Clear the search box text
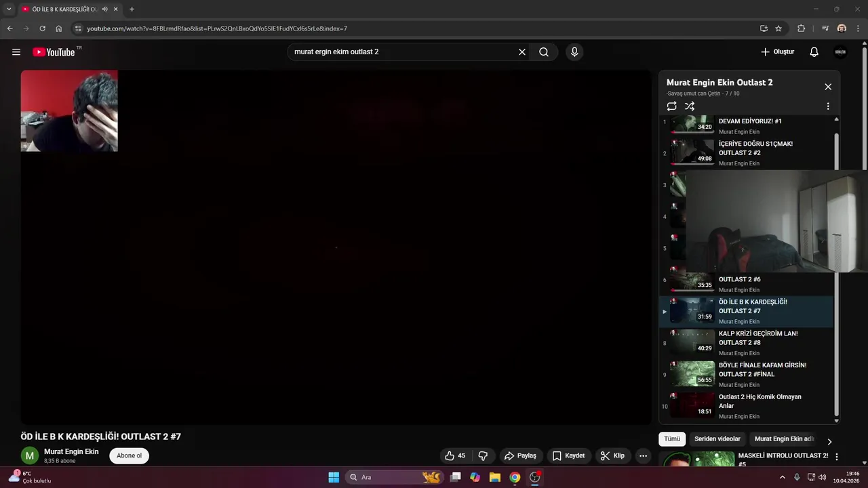This screenshot has width=868, height=488. [522, 52]
